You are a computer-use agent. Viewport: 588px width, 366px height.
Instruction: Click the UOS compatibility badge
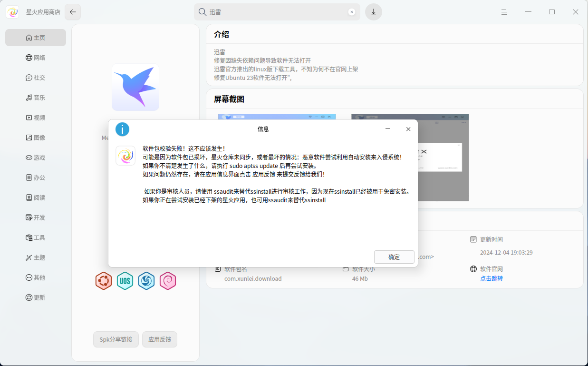(x=125, y=281)
